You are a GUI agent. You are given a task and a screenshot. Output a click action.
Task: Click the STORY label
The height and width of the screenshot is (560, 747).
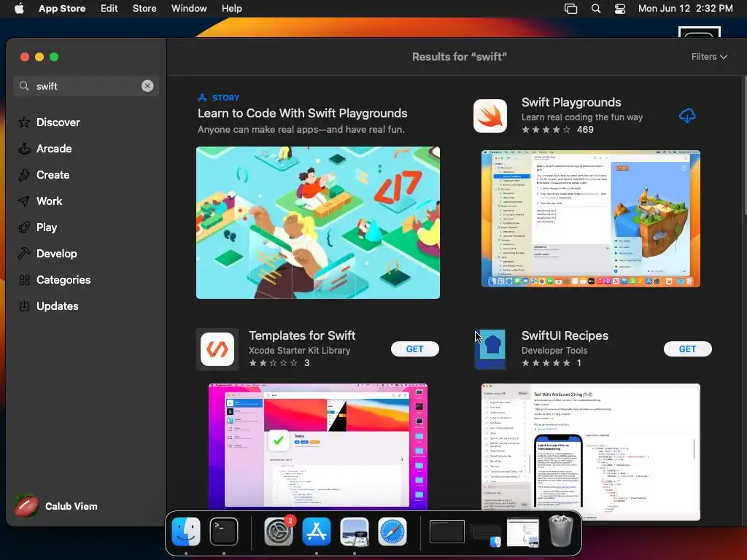(226, 98)
